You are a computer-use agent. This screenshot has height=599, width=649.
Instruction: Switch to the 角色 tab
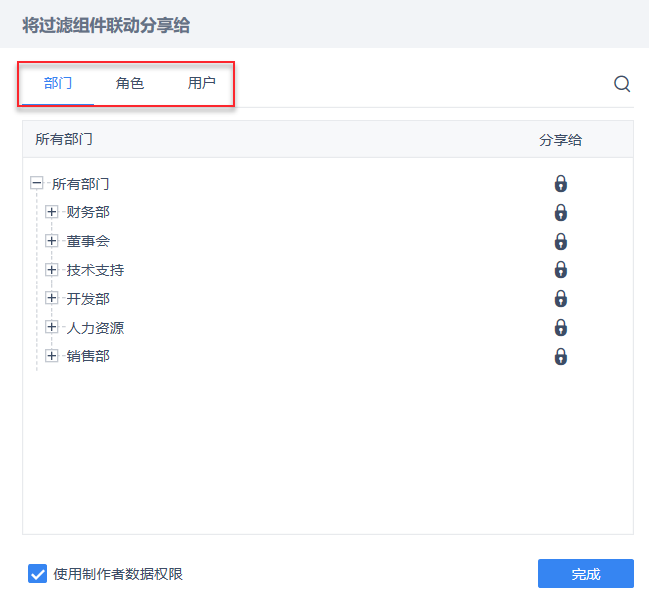(130, 83)
